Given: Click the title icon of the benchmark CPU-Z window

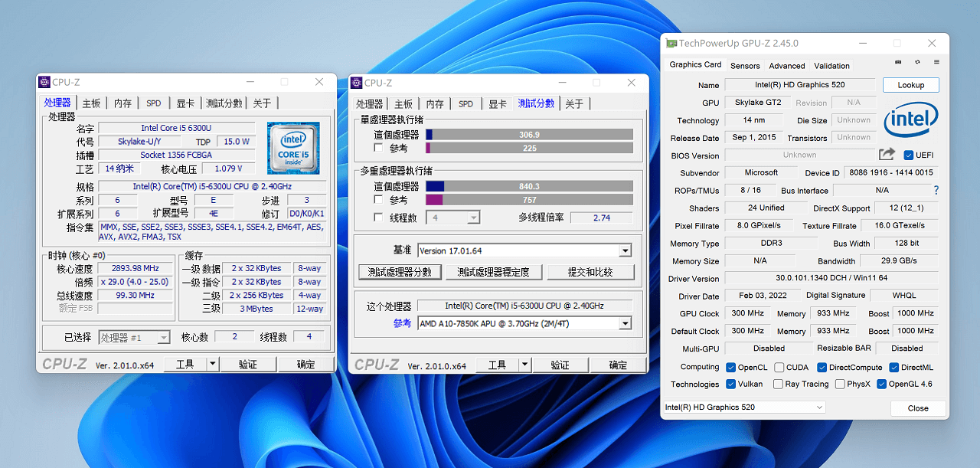Looking at the screenshot, I should [357, 83].
